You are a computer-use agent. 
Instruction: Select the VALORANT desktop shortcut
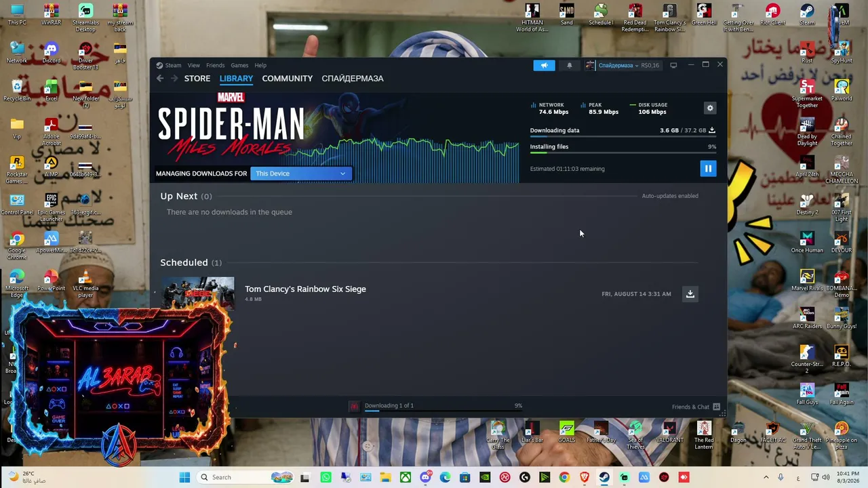pos(669,432)
